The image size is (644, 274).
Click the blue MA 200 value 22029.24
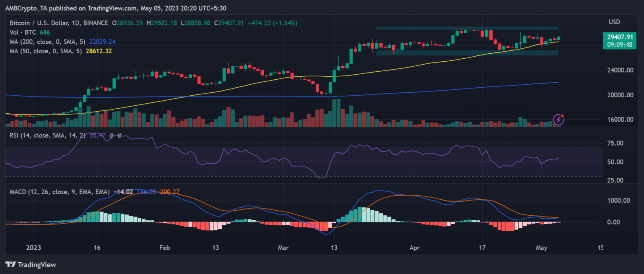(102, 42)
